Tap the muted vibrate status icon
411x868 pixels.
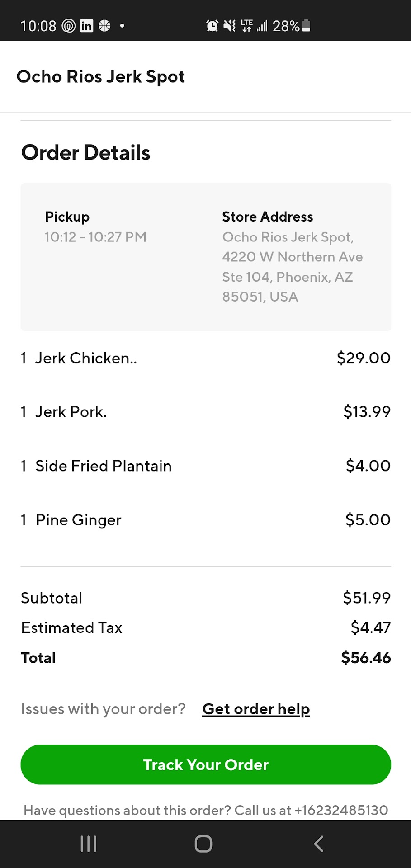230,26
